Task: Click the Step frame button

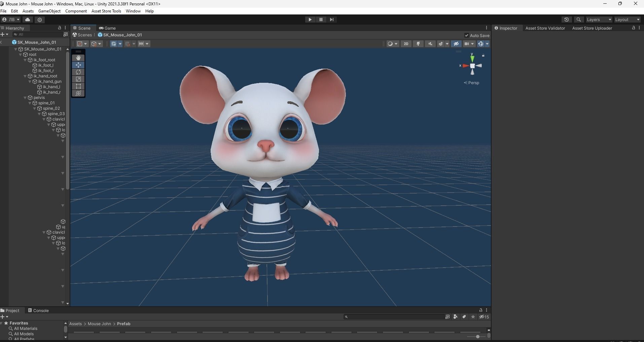Action: pyautogui.click(x=332, y=20)
